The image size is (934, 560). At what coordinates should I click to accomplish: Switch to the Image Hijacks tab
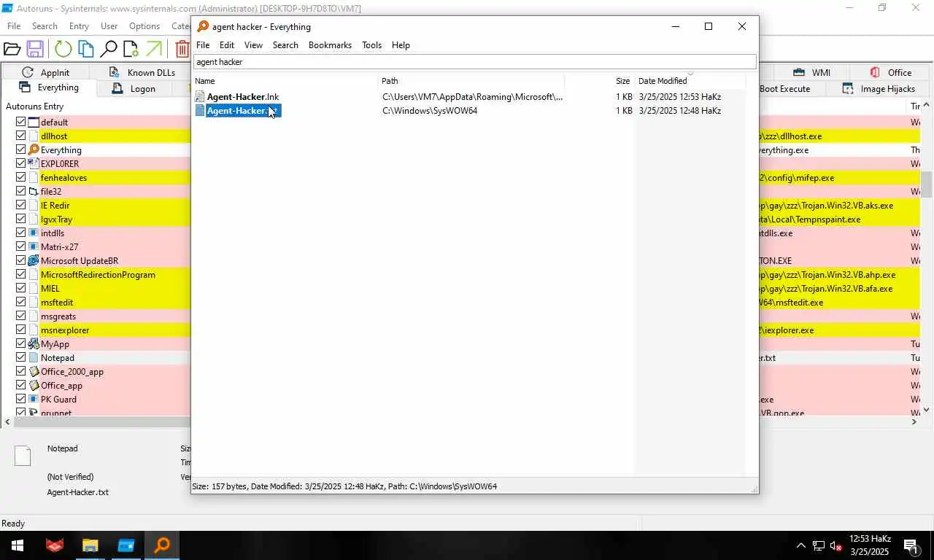coord(878,89)
